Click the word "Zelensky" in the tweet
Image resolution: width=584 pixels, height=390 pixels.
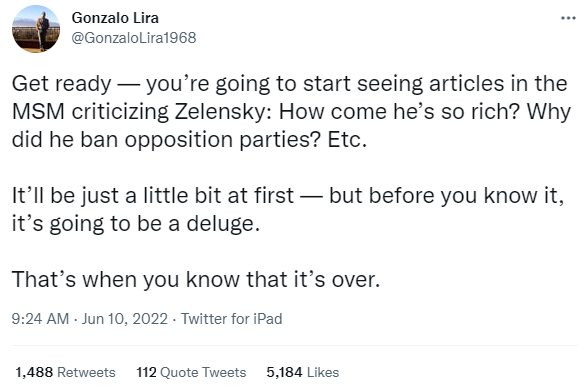coord(223,112)
